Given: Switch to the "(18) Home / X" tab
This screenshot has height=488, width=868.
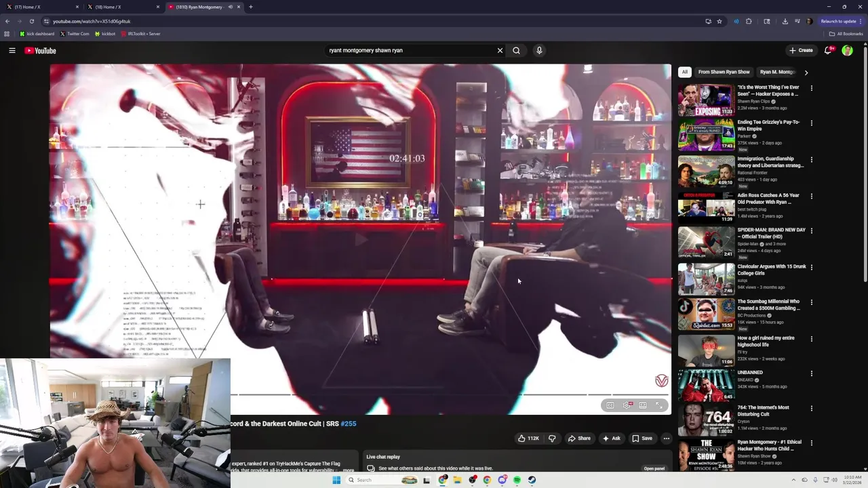Looking at the screenshot, I should pos(122,7).
